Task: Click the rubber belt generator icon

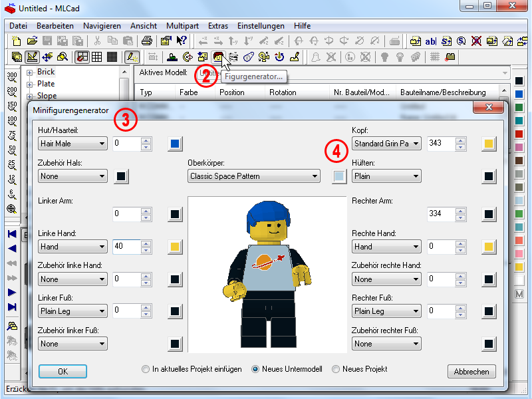Action: (x=249, y=57)
